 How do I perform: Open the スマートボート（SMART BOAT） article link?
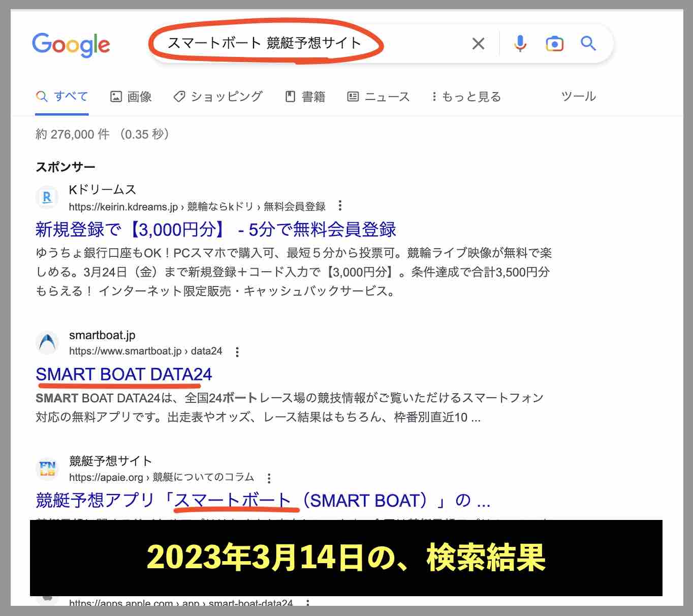point(262,500)
